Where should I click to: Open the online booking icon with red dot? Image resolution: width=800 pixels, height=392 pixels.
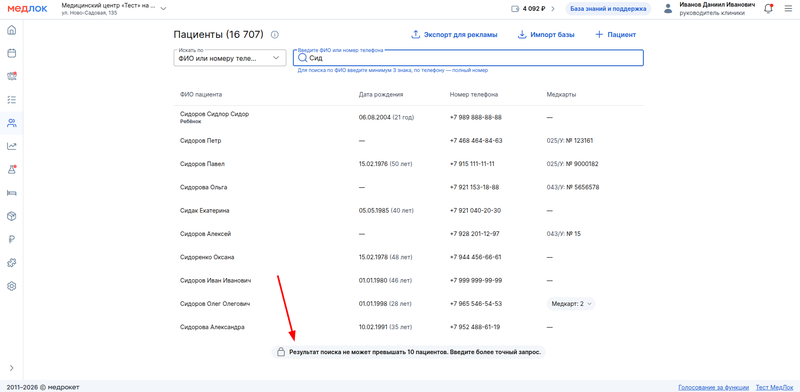coord(11,77)
